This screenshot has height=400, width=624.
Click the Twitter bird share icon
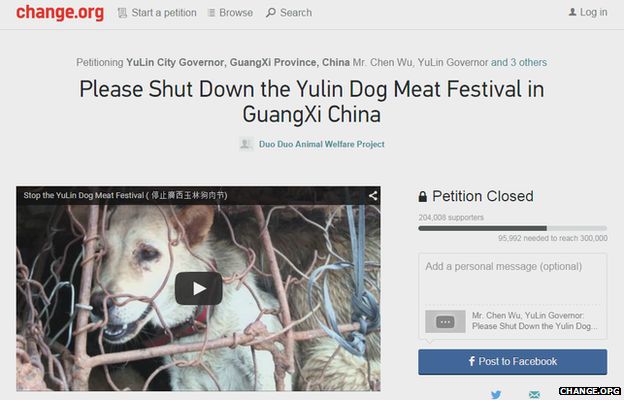(496, 394)
